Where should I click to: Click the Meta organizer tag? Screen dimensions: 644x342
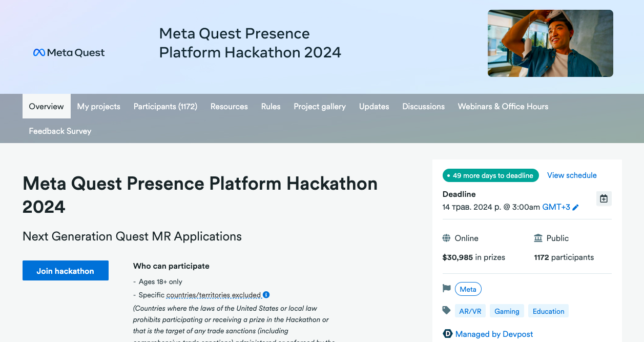point(468,289)
